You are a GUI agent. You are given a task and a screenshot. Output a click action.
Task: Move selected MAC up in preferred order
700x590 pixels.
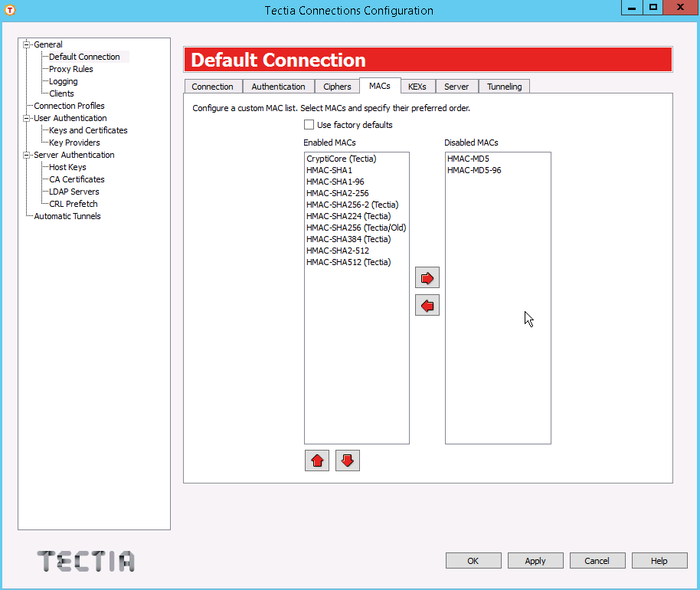point(317,461)
